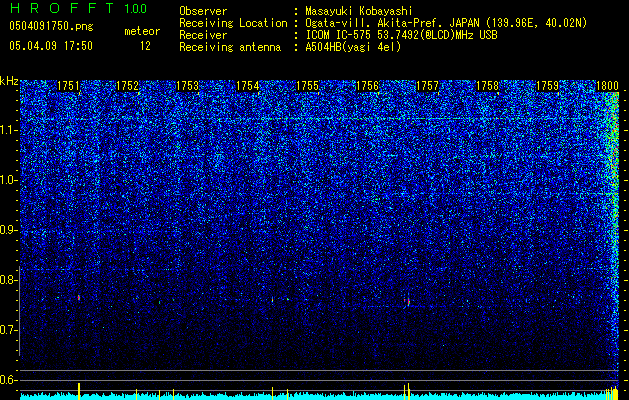Click the 1755 time marker
This screenshot has width=629, height=400.
click(x=307, y=86)
